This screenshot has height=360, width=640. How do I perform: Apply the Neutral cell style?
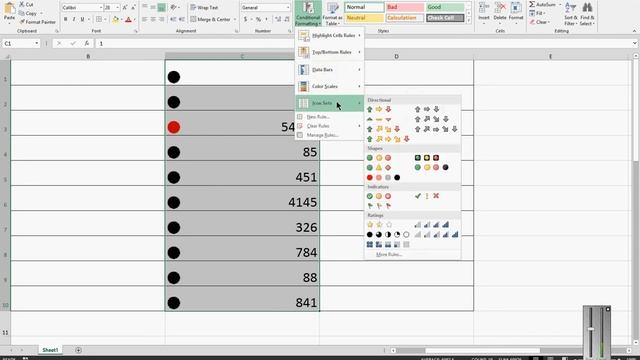pos(364,18)
